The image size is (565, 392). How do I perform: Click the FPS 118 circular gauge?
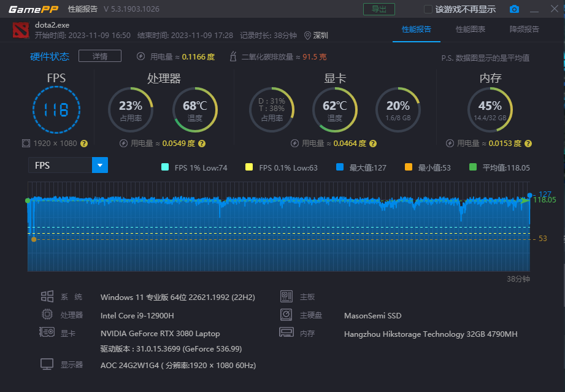click(56, 110)
